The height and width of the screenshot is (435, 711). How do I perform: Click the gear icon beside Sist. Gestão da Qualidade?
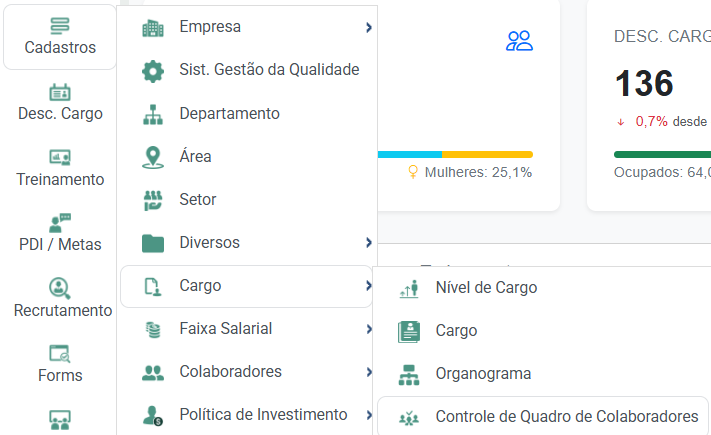153,71
